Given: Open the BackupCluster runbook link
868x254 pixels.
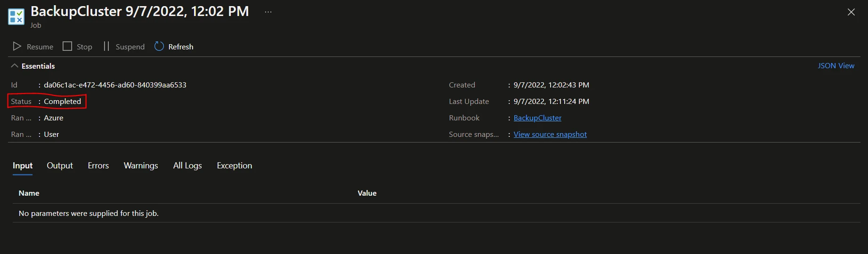Looking at the screenshot, I should pyautogui.click(x=537, y=118).
